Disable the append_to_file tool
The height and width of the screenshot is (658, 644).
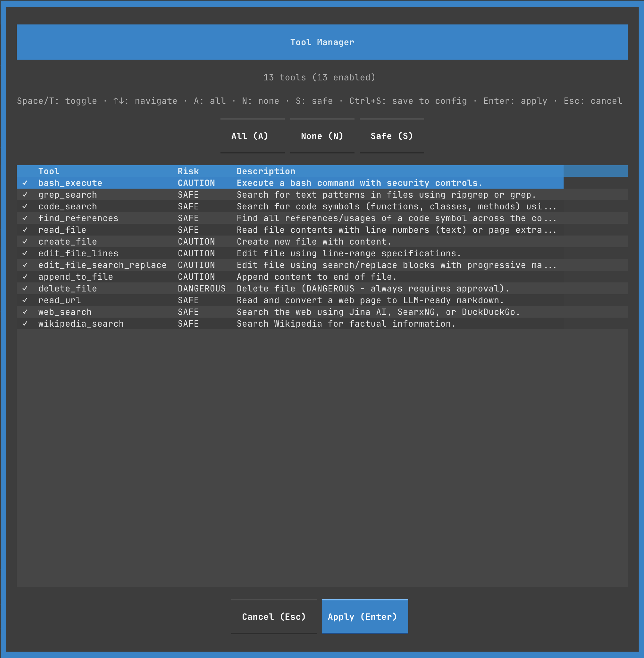(25, 277)
